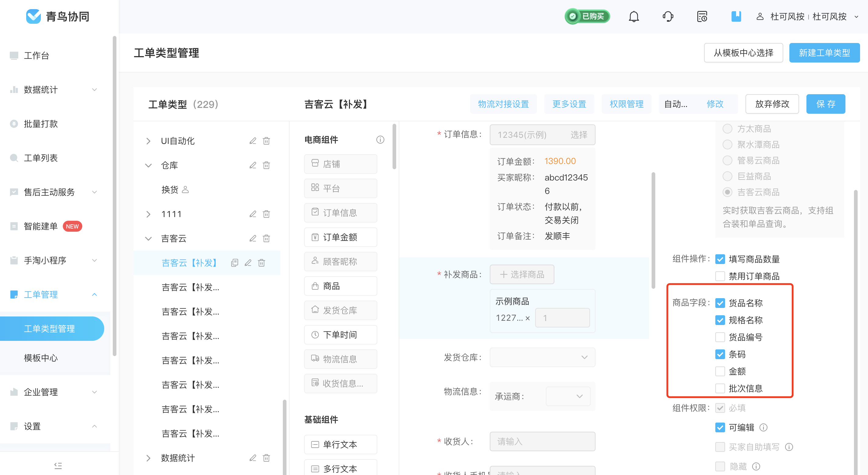Image resolution: width=868 pixels, height=475 pixels.
Task: Uncheck 货品名称 field checkbox
Action: pyautogui.click(x=720, y=303)
